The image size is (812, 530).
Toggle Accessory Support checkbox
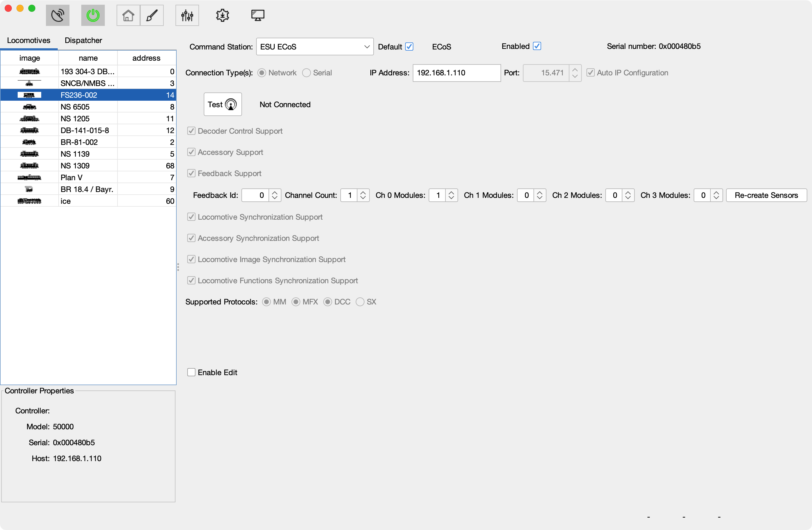(191, 152)
